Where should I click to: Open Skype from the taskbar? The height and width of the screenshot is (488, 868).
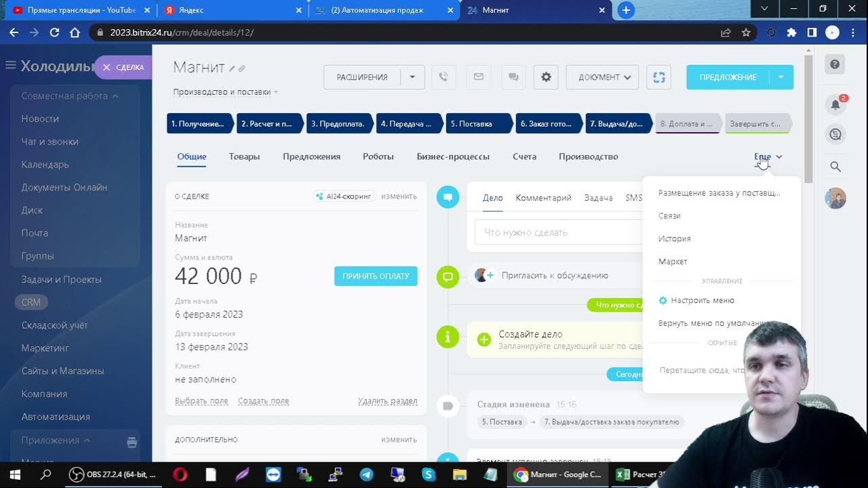coord(429,474)
